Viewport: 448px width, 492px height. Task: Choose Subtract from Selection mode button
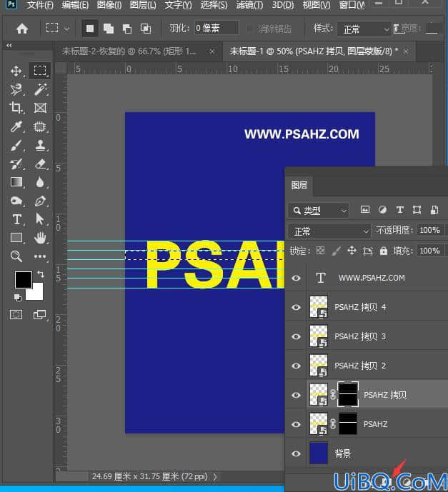(x=127, y=29)
